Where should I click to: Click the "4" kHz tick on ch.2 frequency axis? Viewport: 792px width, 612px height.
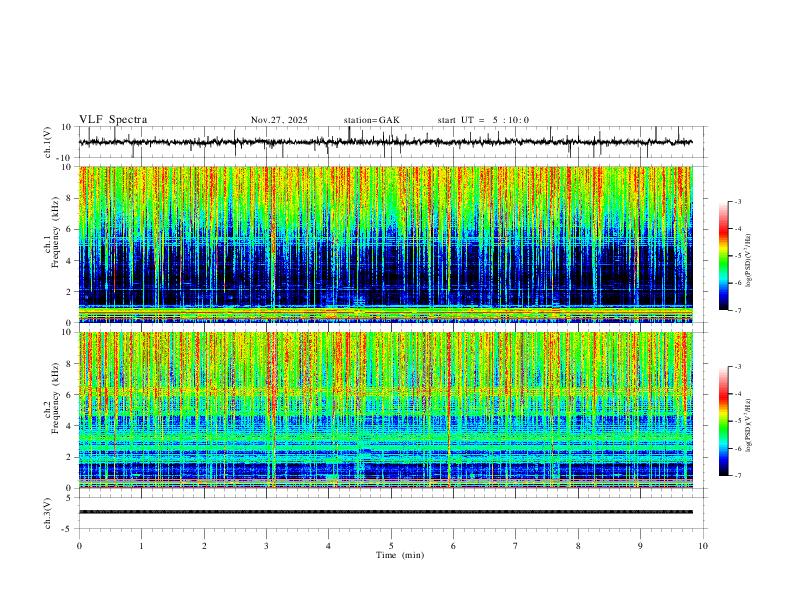(x=70, y=426)
